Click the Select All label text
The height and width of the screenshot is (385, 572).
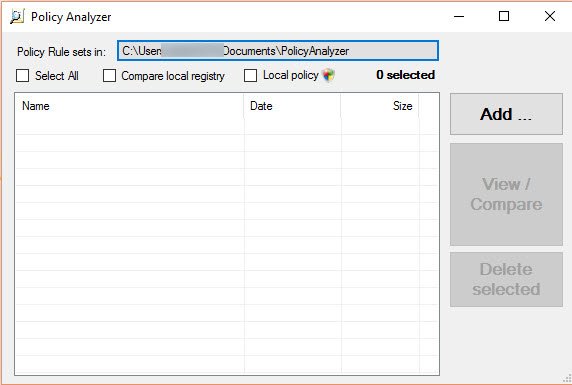pos(57,76)
